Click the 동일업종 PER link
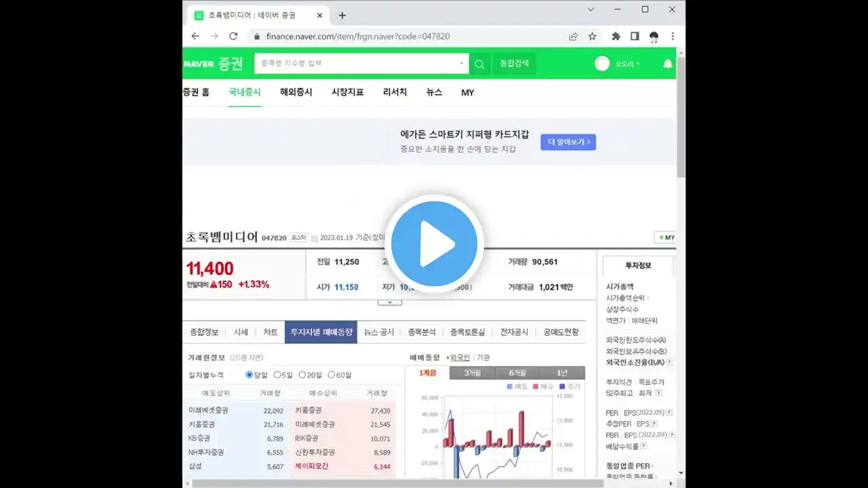 [x=628, y=466]
